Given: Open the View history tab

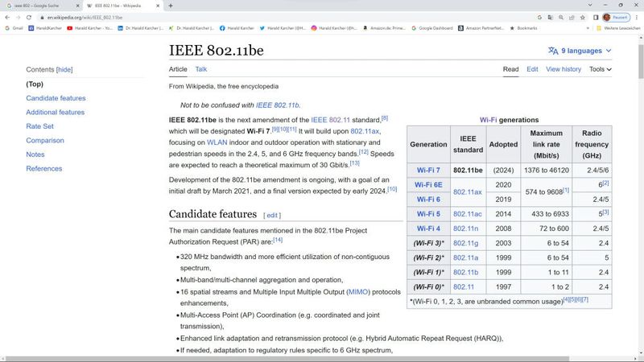Looking at the screenshot, I should [563, 69].
